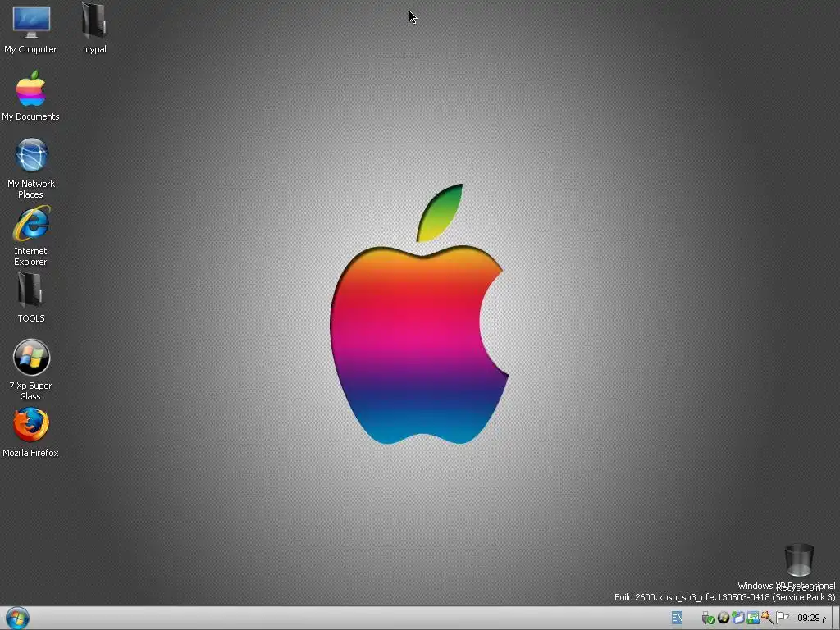840x630 pixels.
Task: Open the Start menu orb
Action: pyautogui.click(x=17, y=619)
